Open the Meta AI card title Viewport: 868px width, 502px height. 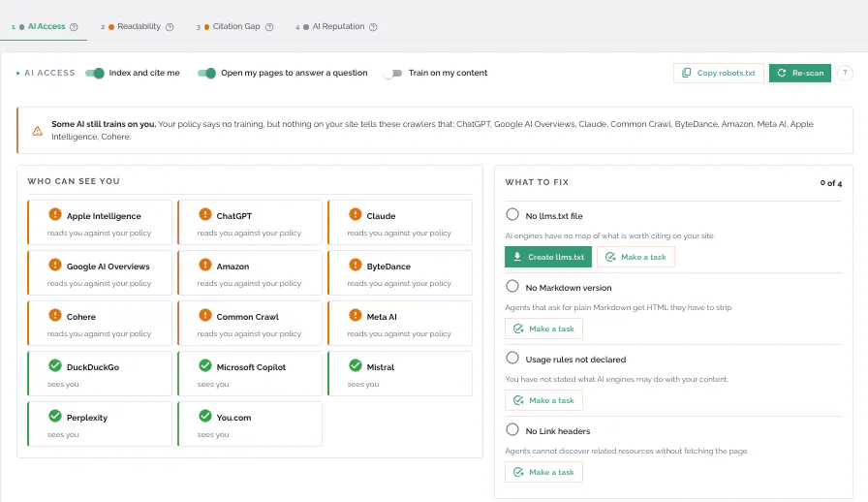tap(382, 317)
